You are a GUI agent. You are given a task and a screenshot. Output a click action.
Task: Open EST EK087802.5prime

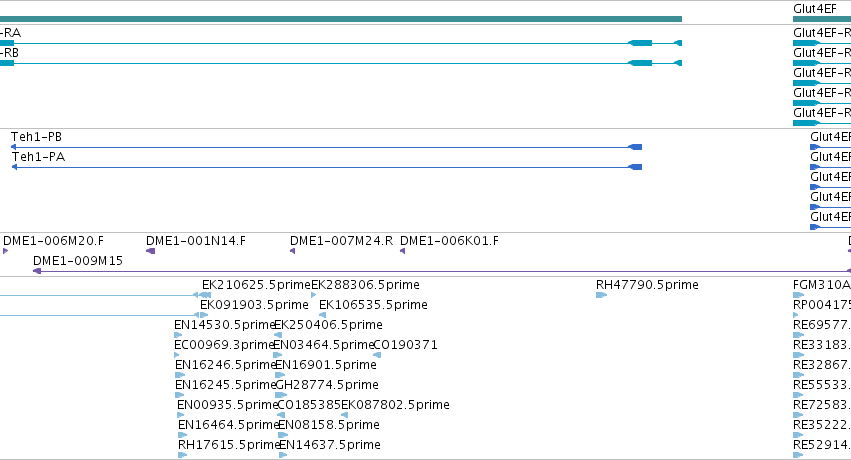395,405
